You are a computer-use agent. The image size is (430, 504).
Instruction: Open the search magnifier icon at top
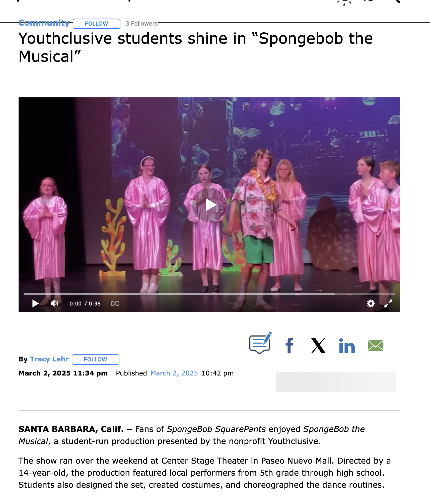tap(396, 1)
